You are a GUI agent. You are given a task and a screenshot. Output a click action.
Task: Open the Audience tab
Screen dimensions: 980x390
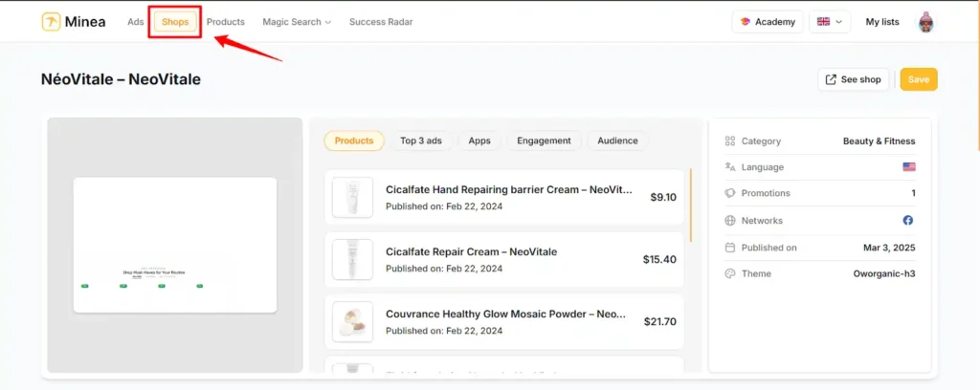tap(617, 141)
